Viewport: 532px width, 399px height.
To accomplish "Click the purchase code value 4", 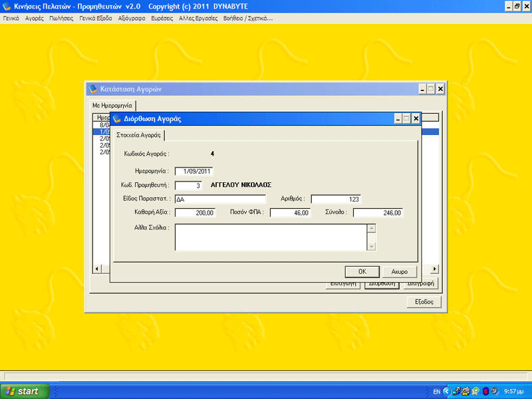I will point(212,154).
